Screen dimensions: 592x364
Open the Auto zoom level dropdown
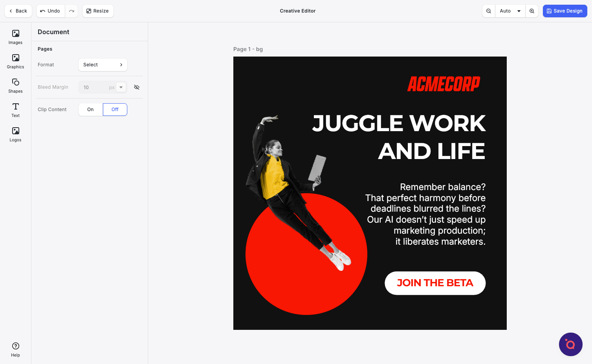coord(510,11)
